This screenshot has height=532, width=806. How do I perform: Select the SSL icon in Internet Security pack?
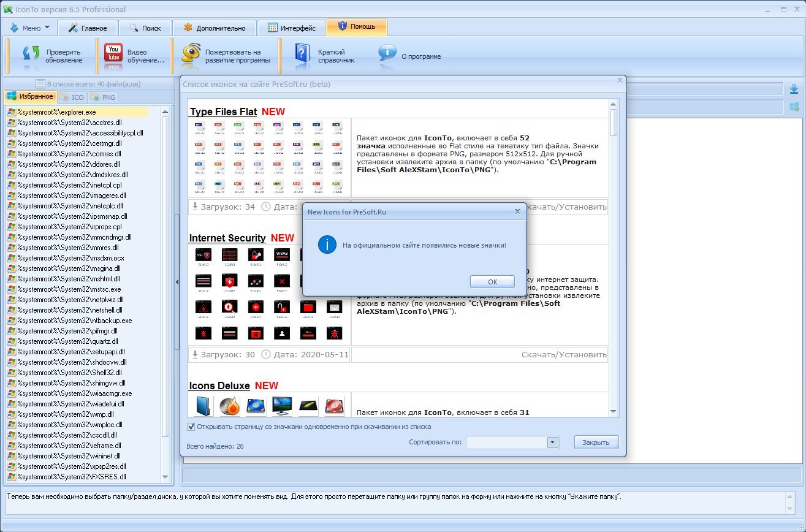[204, 256]
